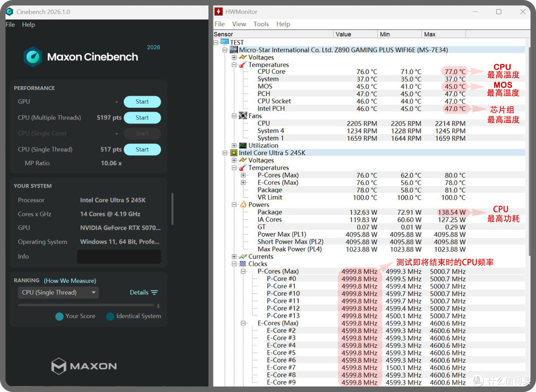The width and height of the screenshot is (536, 392).
Task: Click the Min column header
Action: pos(400,34)
